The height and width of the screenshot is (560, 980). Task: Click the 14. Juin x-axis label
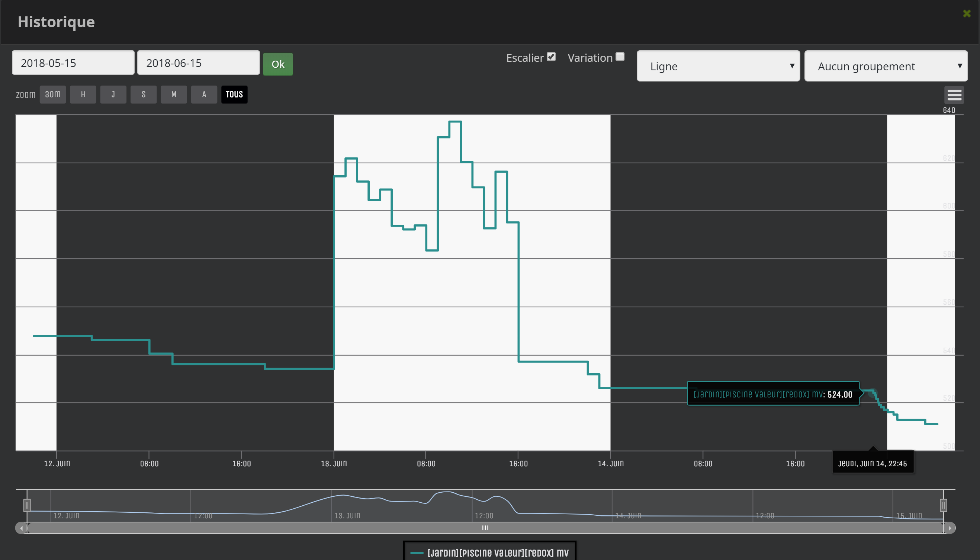point(611,464)
